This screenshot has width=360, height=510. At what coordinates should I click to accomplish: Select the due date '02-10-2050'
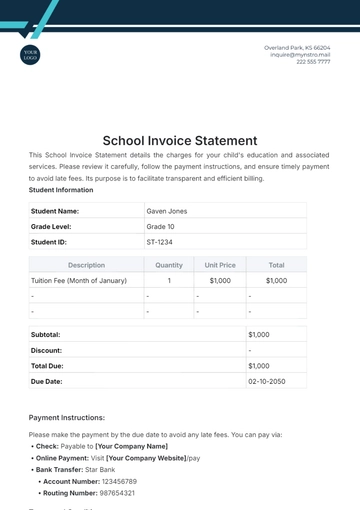267,382
